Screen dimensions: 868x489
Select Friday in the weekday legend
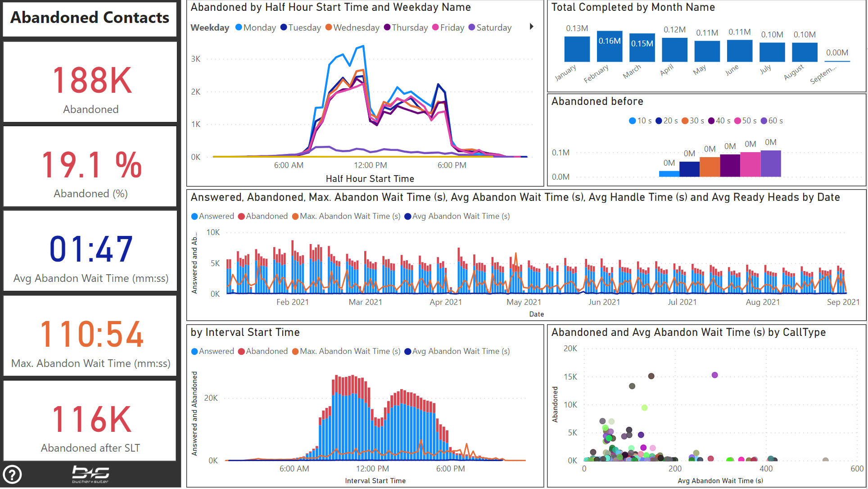pyautogui.click(x=448, y=27)
